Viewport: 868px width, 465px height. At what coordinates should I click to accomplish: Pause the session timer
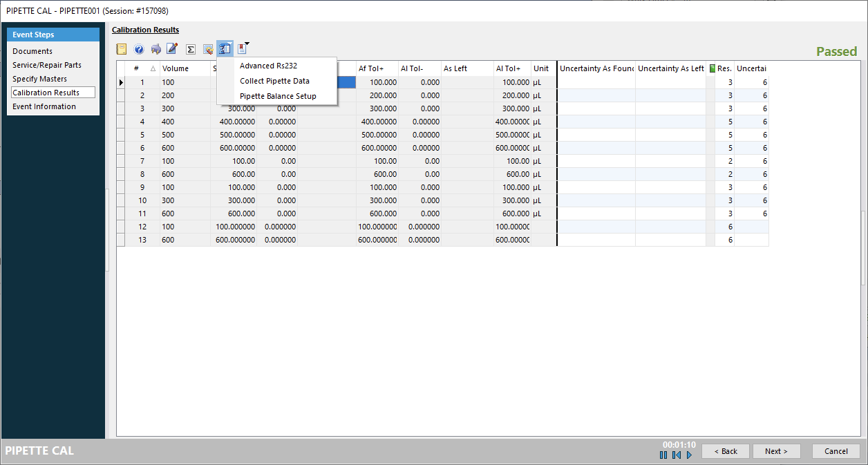click(663, 455)
